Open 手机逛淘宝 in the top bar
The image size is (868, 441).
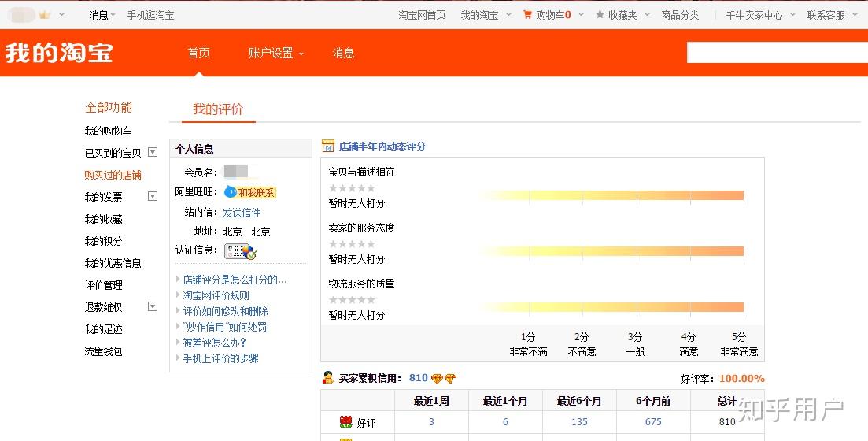pos(150,15)
